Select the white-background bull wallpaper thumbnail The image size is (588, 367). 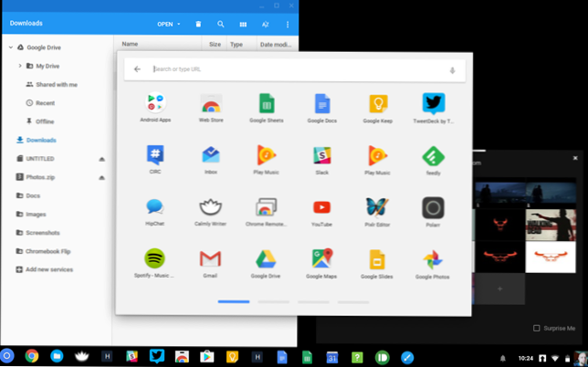[551, 257]
